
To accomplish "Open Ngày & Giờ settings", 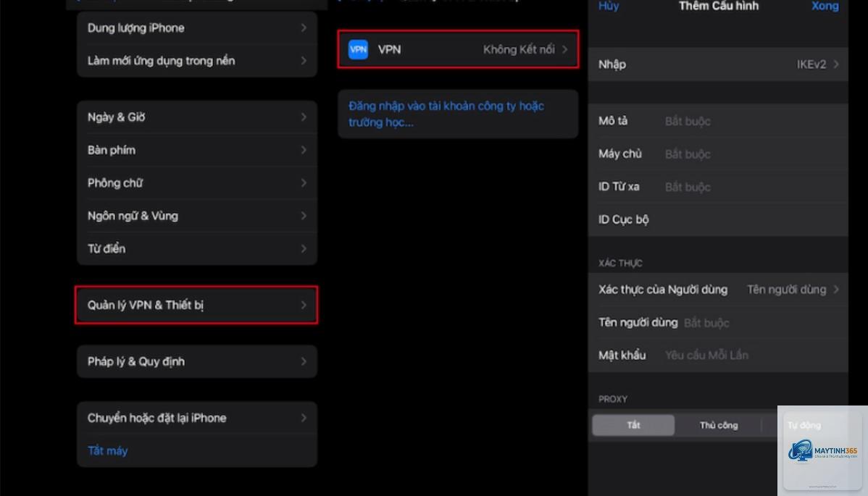I will pos(196,117).
